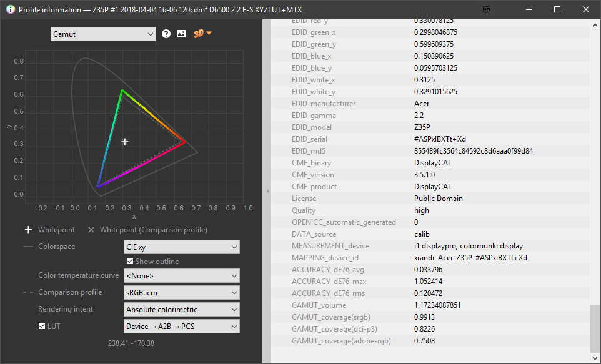Click the snap window icon beside minimize
The width and height of the screenshot is (601, 364).
pyautogui.click(x=487, y=10)
